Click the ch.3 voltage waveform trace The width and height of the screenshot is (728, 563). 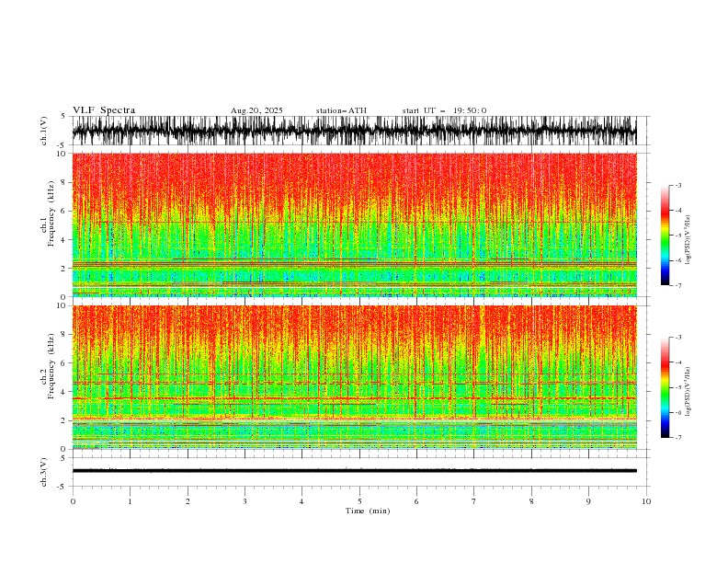[354, 471]
